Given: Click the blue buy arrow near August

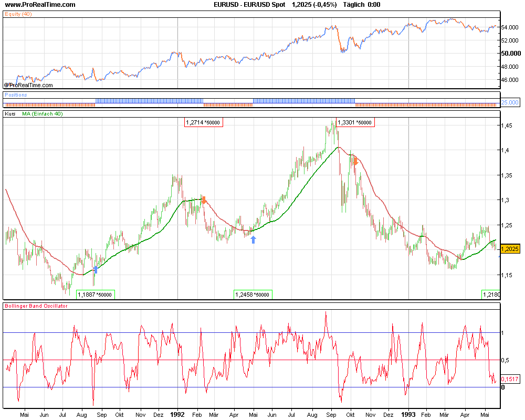Looking at the screenshot, I should pyautogui.click(x=96, y=270).
